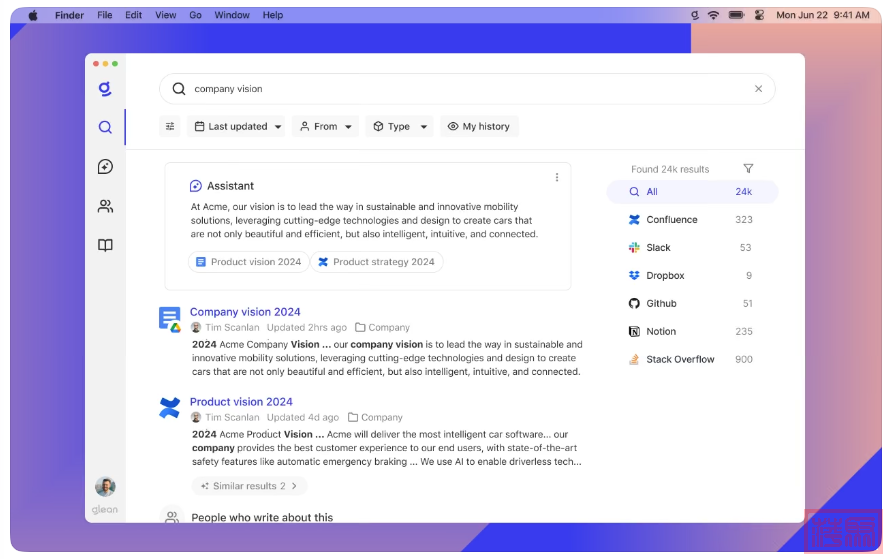889x559 pixels.
Task: Select the Search icon in the sidebar
Action: (x=105, y=127)
